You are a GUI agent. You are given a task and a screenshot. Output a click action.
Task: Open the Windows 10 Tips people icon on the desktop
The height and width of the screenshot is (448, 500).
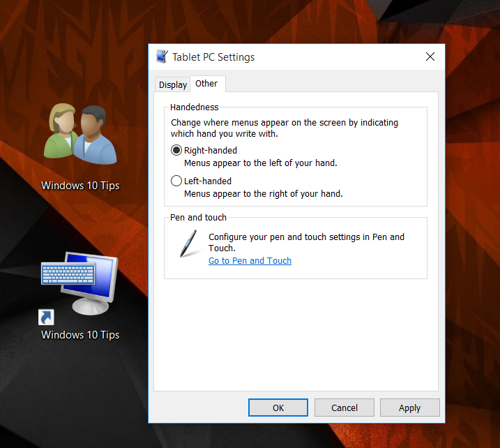(80, 134)
